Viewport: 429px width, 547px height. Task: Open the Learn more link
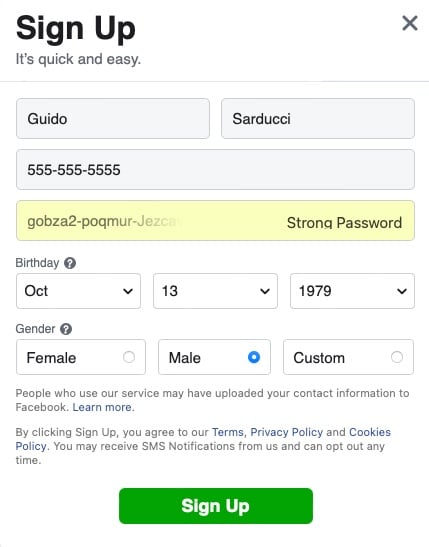102,407
